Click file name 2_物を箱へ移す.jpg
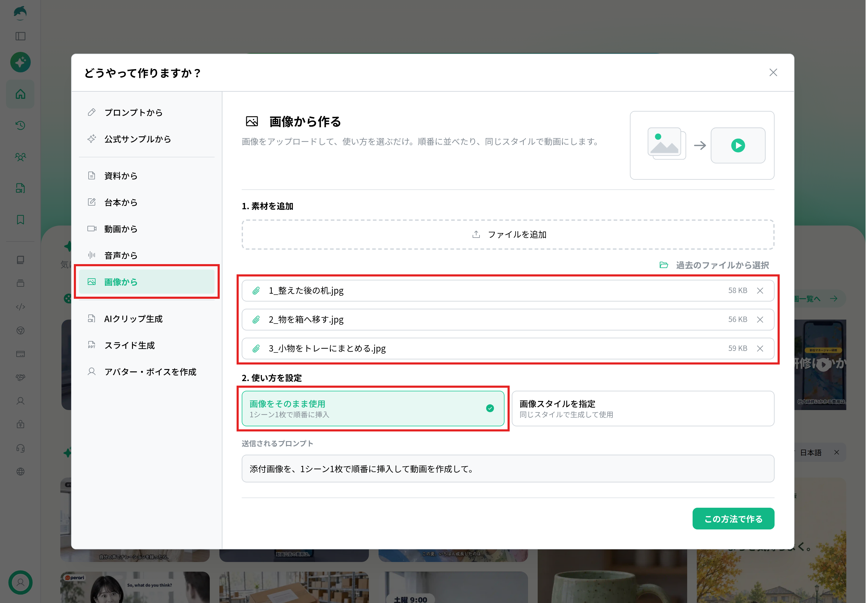868x603 pixels. pyautogui.click(x=306, y=320)
